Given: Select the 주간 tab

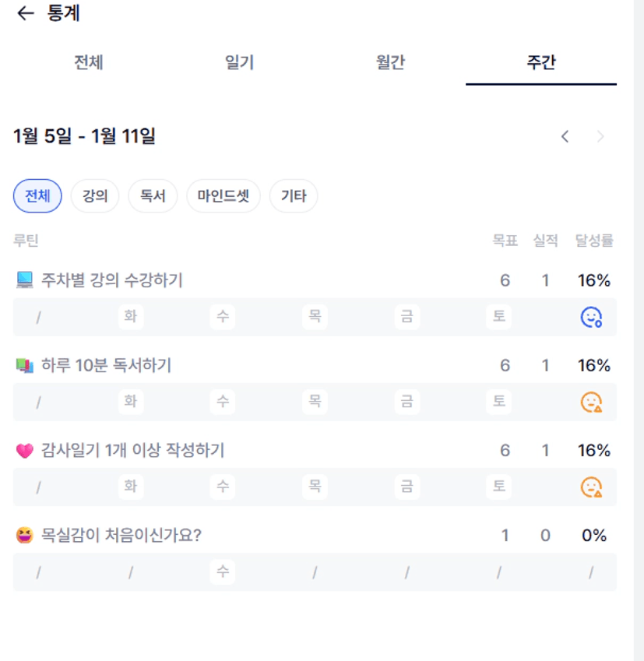Looking at the screenshot, I should [541, 63].
